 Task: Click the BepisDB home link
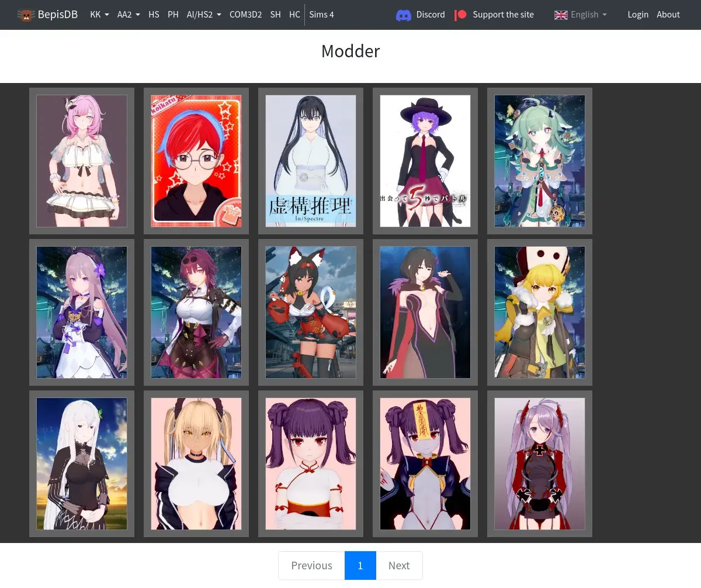pyautogui.click(x=48, y=15)
